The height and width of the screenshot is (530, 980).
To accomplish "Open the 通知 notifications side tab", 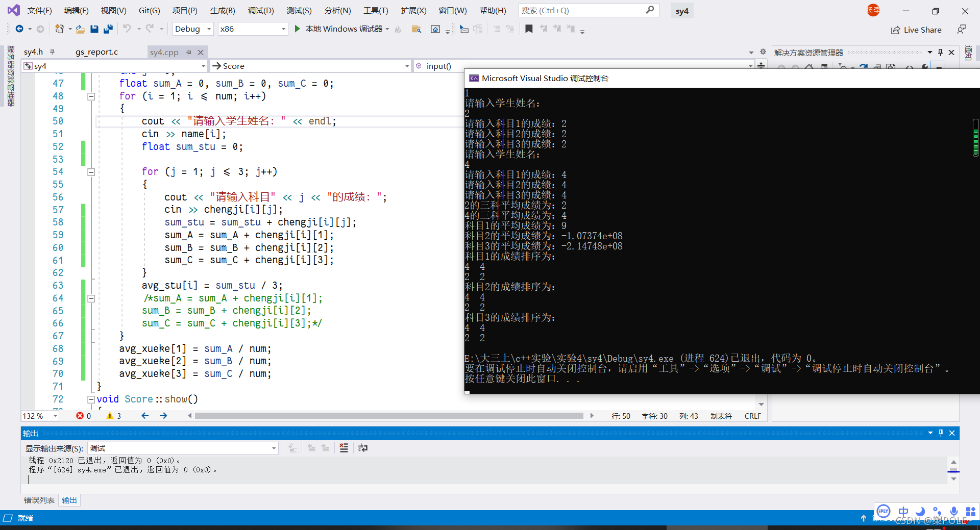I will (968, 53).
